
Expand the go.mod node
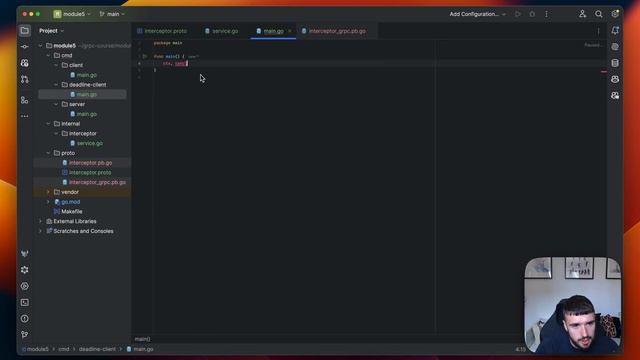48,202
